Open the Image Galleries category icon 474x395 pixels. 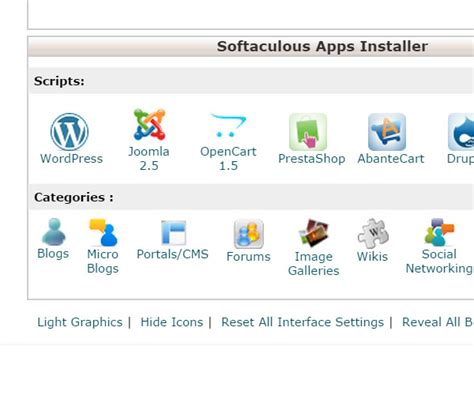[x=314, y=233]
